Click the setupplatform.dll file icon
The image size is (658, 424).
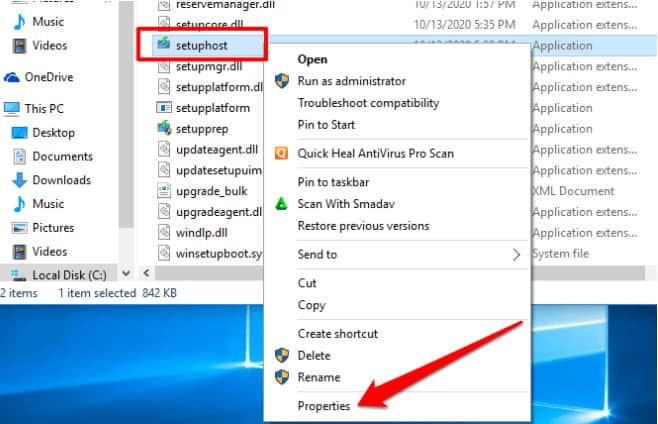pos(164,86)
